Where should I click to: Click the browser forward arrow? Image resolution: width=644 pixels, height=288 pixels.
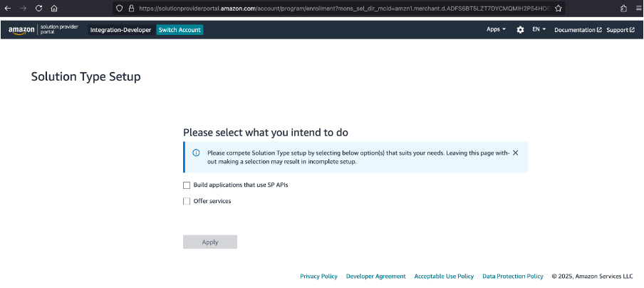(x=23, y=9)
